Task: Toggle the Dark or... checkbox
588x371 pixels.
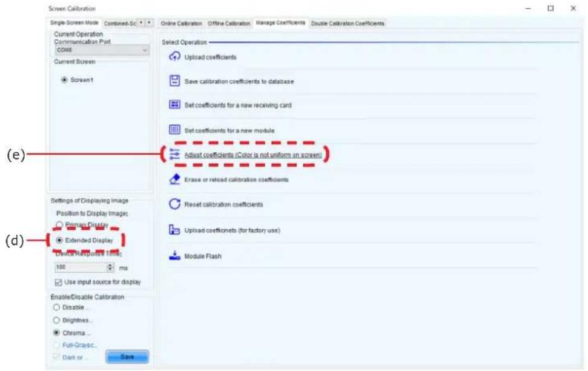Action: 56,356
